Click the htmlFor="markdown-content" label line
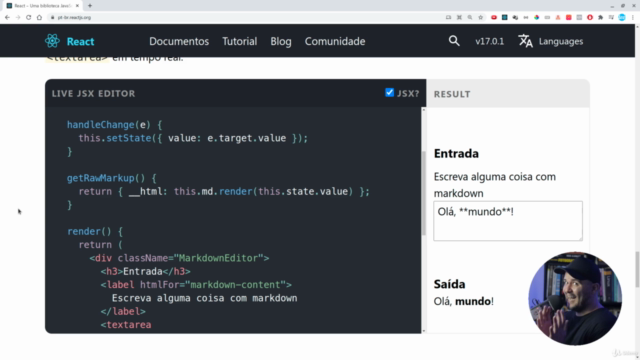 click(x=196, y=285)
